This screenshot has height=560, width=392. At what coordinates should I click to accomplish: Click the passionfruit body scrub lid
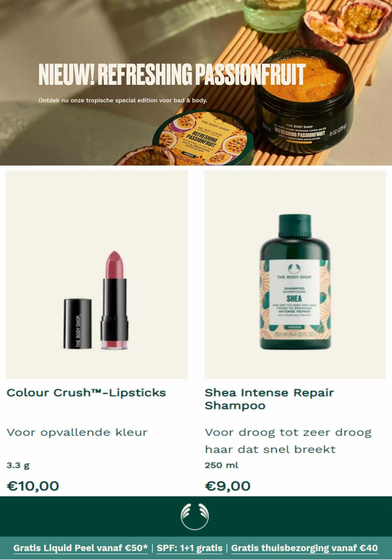204,140
